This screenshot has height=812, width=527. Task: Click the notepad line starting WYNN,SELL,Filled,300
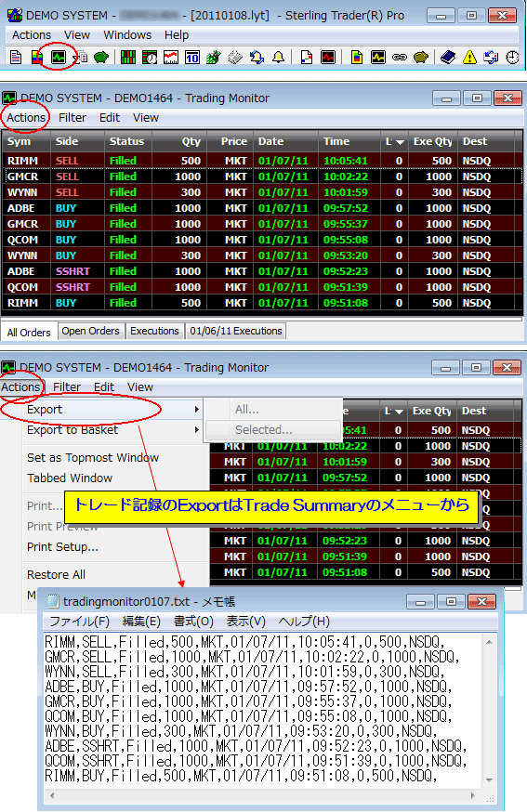click(x=244, y=673)
